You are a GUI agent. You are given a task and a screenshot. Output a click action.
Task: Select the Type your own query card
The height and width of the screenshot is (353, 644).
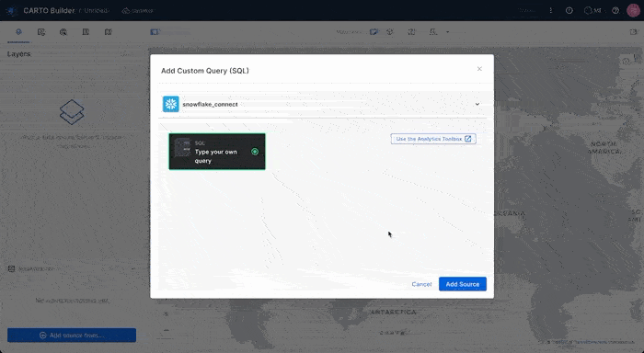point(217,152)
